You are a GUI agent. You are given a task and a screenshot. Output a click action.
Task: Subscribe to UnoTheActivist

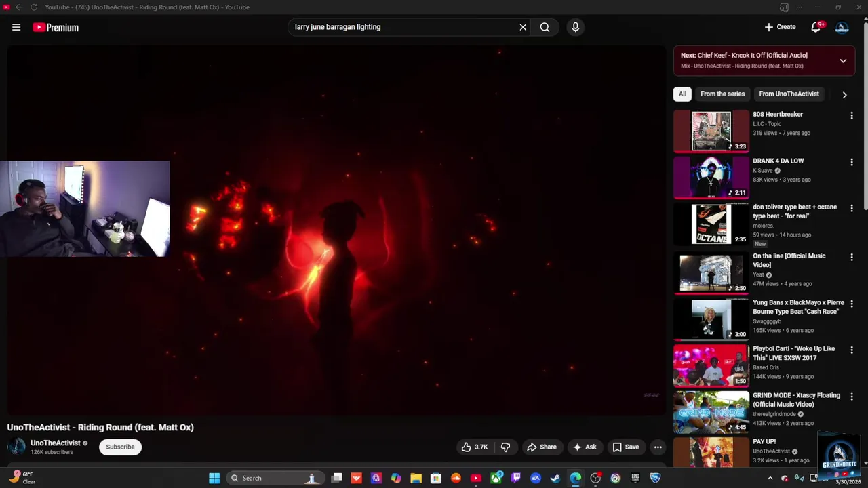click(120, 447)
